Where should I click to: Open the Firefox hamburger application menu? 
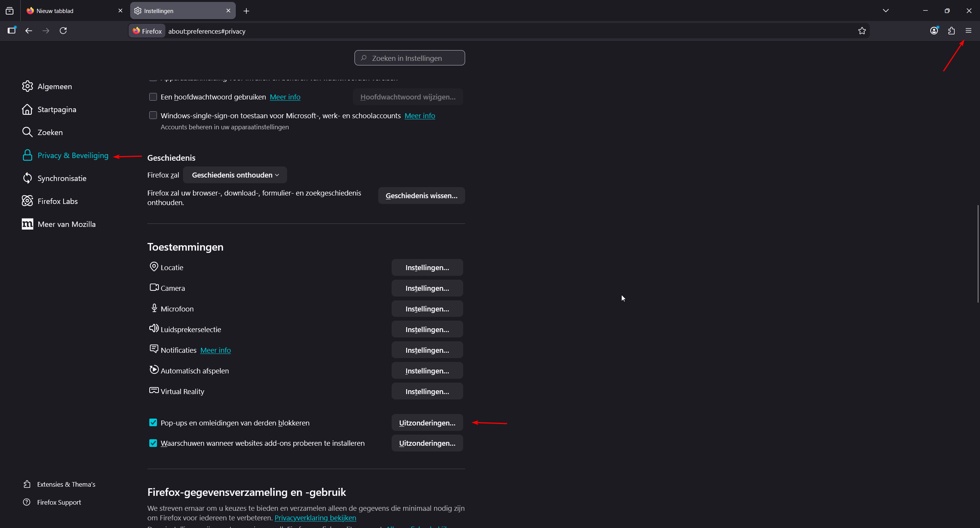pyautogui.click(x=968, y=31)
